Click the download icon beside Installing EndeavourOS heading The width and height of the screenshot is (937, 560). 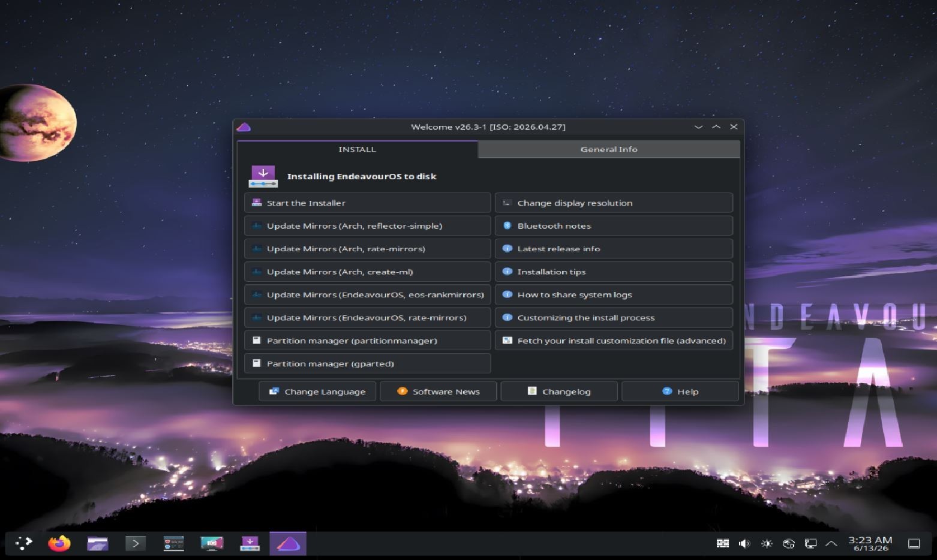(x=263, y=176)
